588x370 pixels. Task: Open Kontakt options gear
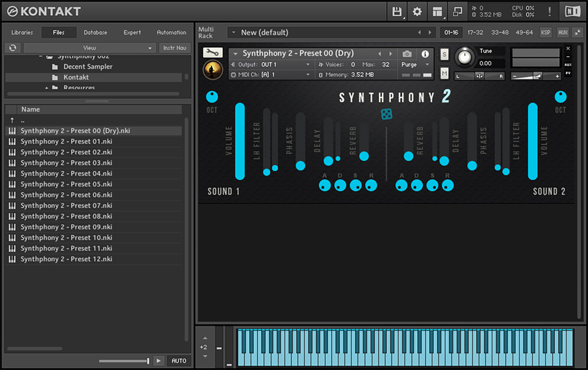(x=417, y=12)
